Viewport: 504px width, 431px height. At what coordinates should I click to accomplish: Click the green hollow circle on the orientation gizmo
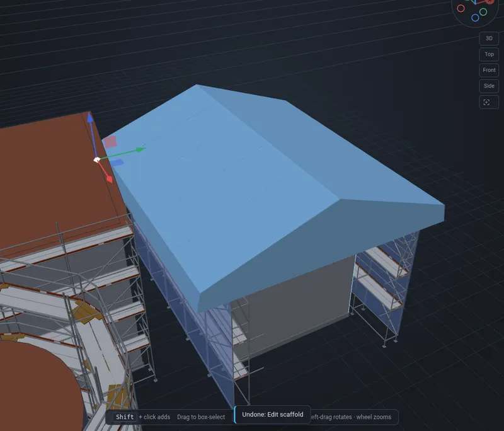point(483,12)
